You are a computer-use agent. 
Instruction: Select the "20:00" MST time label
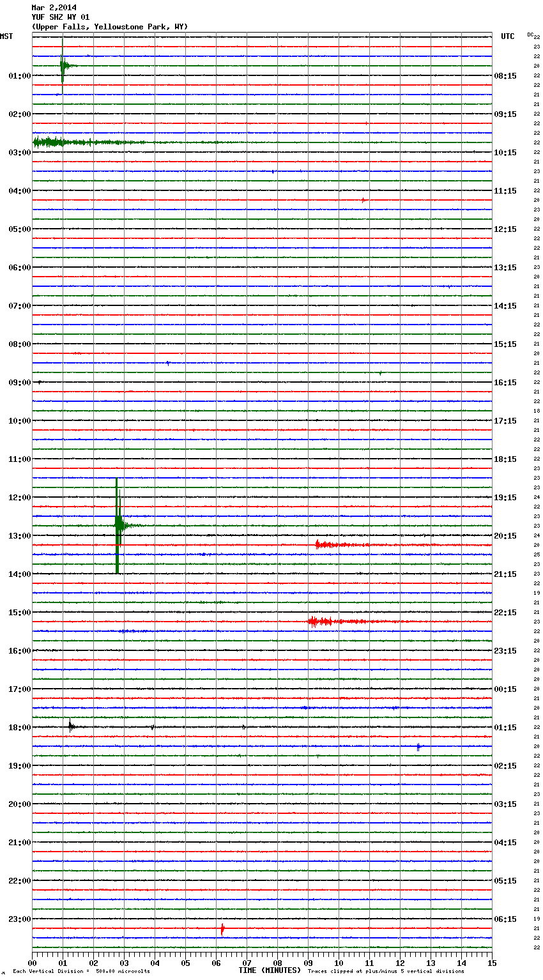coord(20,804)
